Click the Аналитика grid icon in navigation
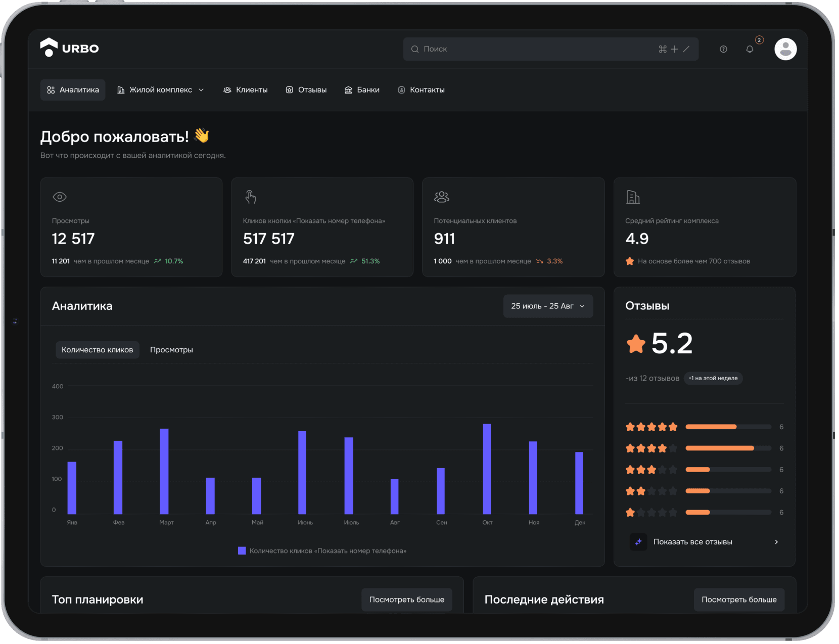The height and width of the screenshot is (644, 839). point(51,90)
